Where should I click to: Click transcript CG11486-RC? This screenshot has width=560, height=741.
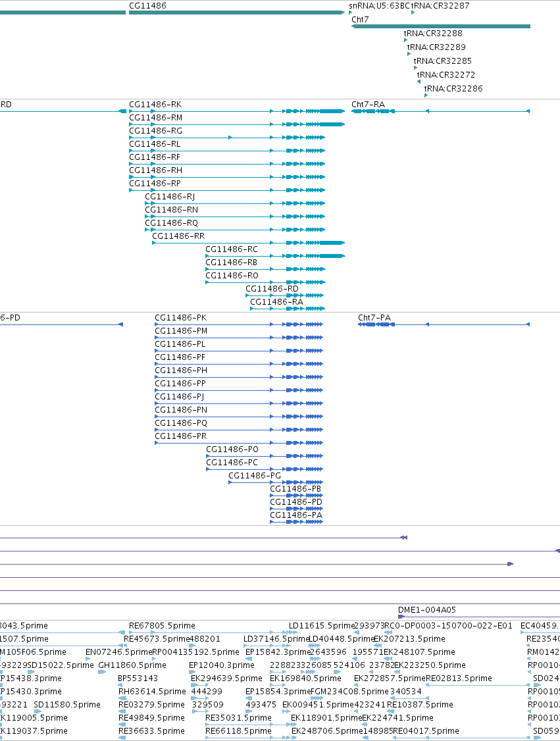pos(232,249)
